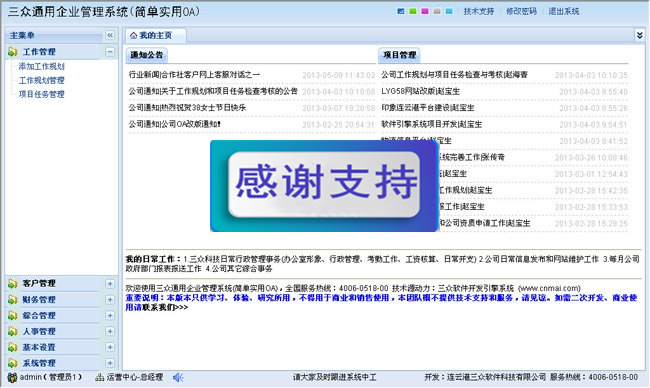Expand the 综合管理 section plus button
650x388 pixels.
tap(110, 315)
